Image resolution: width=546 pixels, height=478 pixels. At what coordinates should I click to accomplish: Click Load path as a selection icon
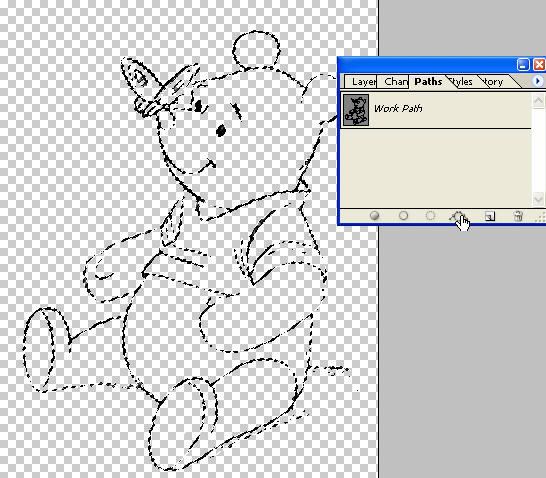tap(430, 216)
